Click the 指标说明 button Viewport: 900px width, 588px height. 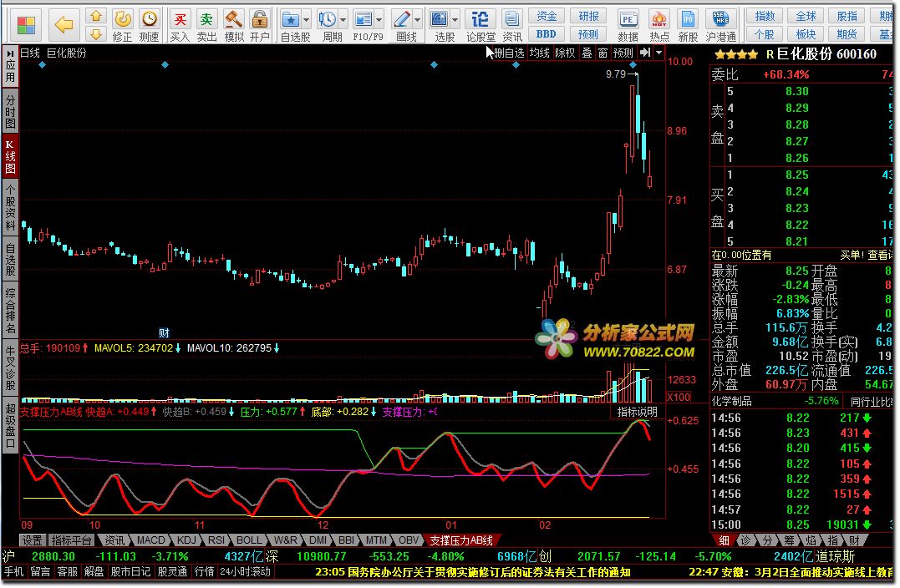pyautogui.click(x=637, y=412)
